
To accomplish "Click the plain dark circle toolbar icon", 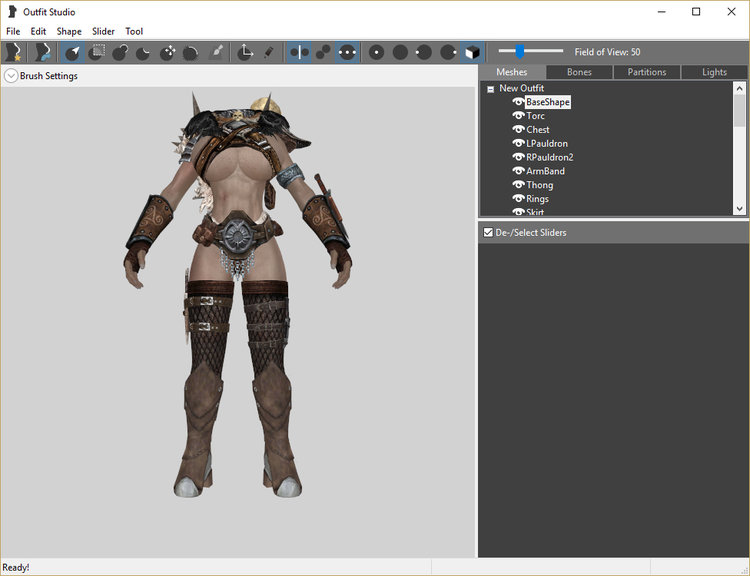I will (x=400, y=52).
